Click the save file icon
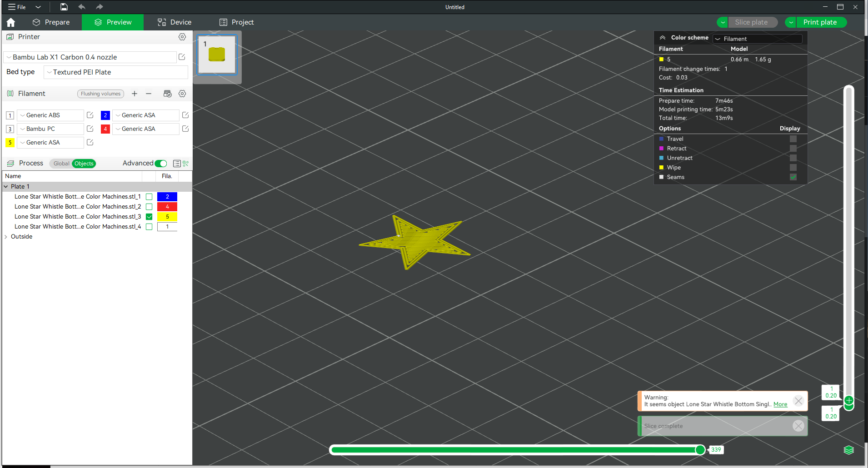The image size is (868, 468). point(64,7)
